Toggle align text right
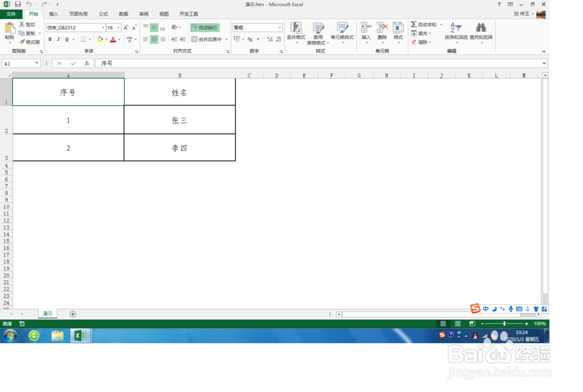The height and width of the screenshot is (392, 583). [163, 39]
